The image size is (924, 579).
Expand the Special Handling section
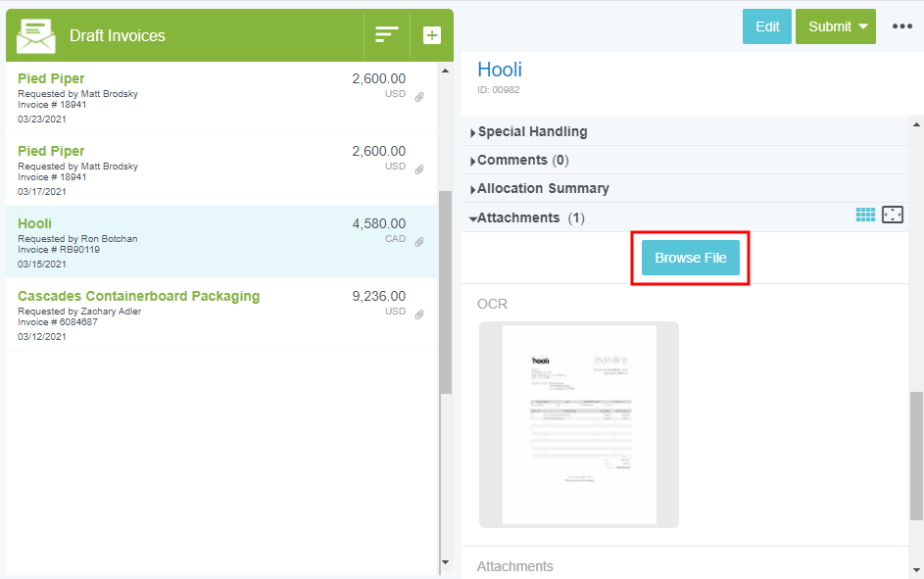coord(532,131)
